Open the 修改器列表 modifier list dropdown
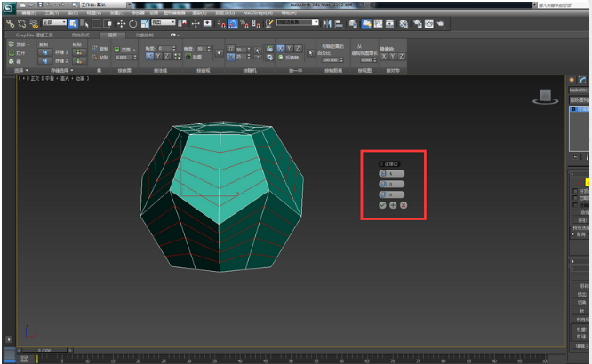The height and width of the screenshot is (364, 592). [x=579, y=100]
